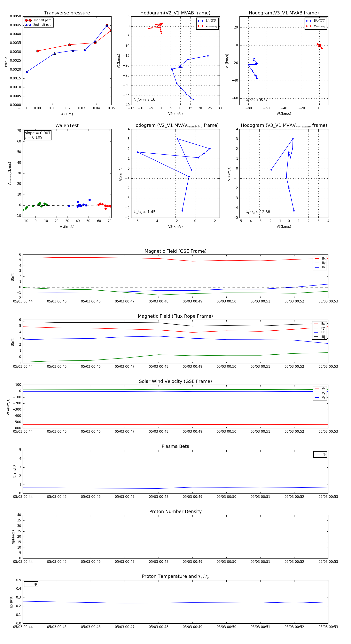The width and height of the screenshot is (351, 644).
Task: Select the Bz legend entry in GSE field panel
Action: pos(320,267)
